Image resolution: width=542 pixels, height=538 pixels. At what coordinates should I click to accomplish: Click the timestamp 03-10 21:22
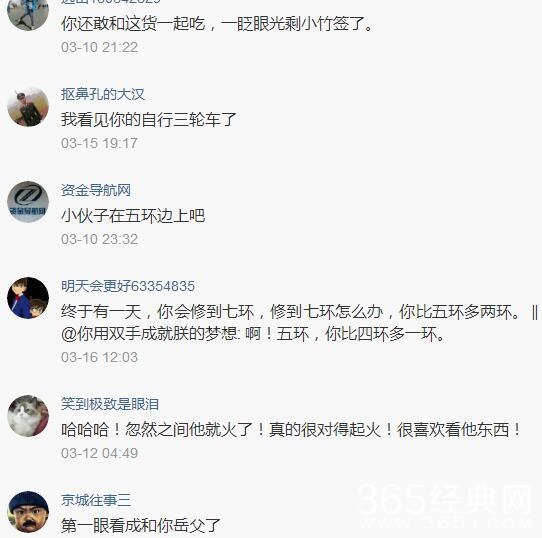pos(100,47)
